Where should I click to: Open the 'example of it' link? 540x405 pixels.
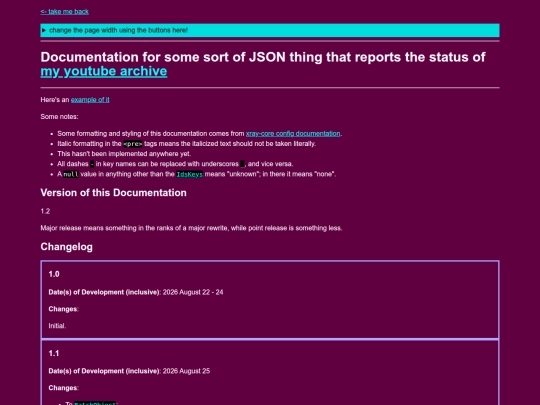click(x=90, y=100)
